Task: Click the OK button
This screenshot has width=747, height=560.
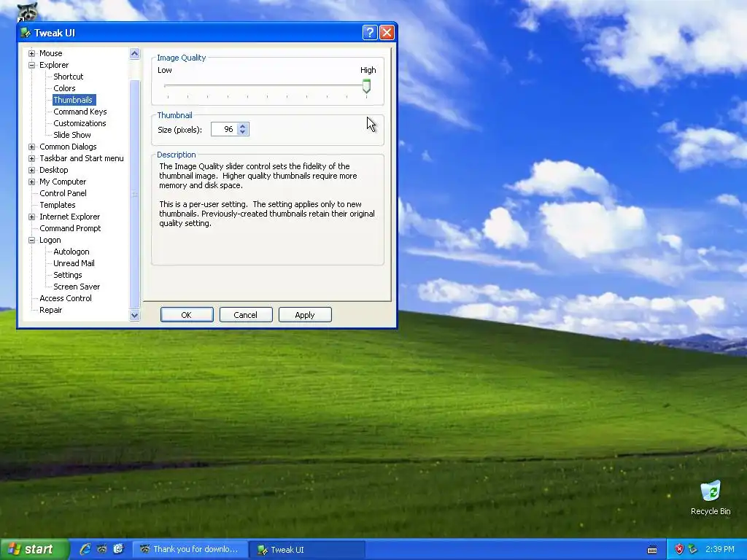Action: [x=187, y=315]
